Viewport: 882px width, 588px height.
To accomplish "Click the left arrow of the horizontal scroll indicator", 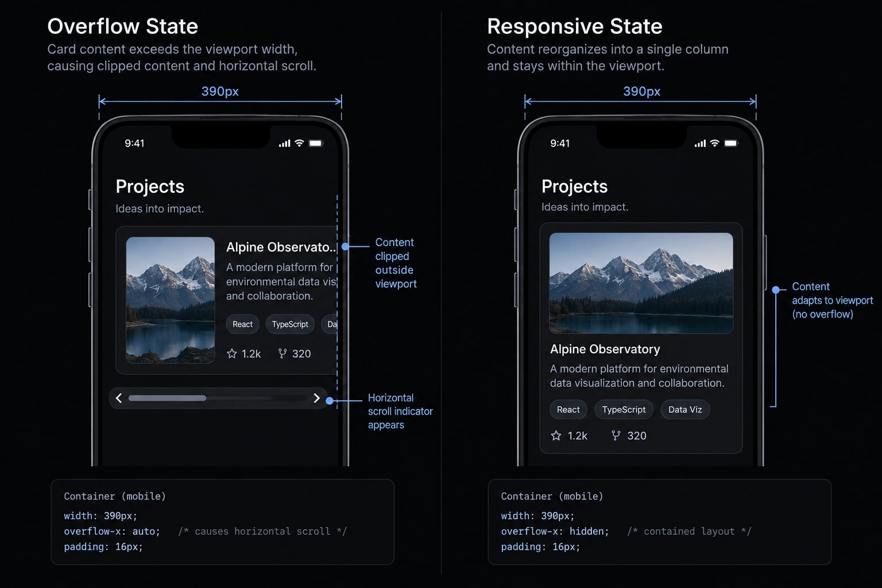I will (119, 398).
